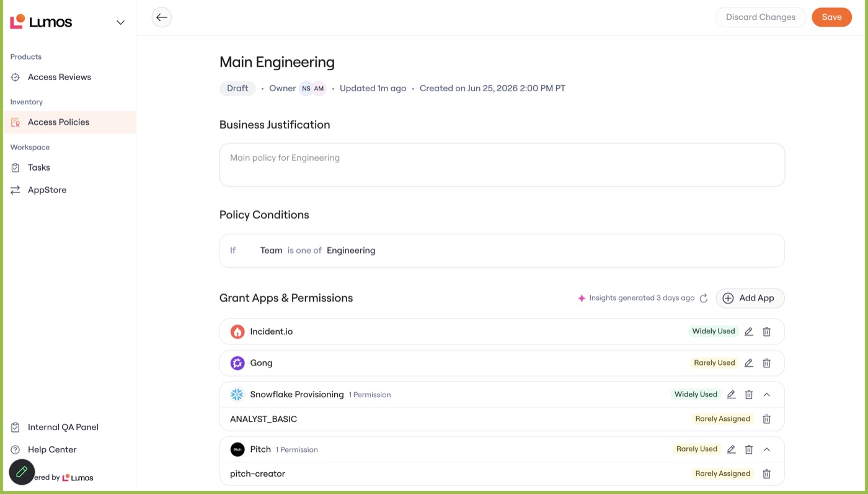
Task: Click the ANALYST_BASIC permission name
Action: (263, 419)
